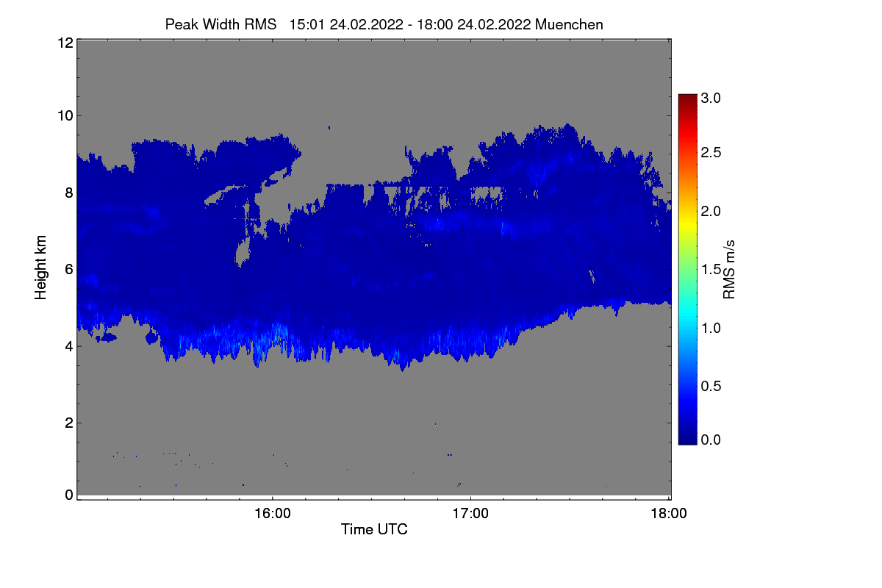Click the colorbar value '0.0'
The width and height of the screenshot is (882, 588).
pos(711,440)
